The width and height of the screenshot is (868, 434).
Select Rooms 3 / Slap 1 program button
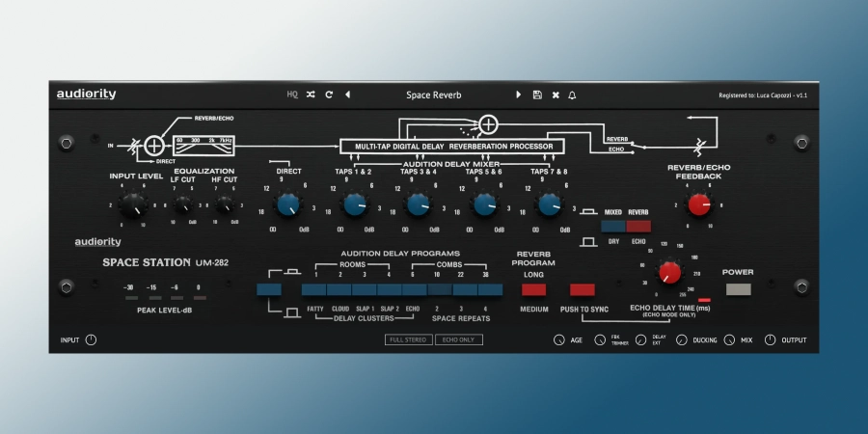click(365, 289)
